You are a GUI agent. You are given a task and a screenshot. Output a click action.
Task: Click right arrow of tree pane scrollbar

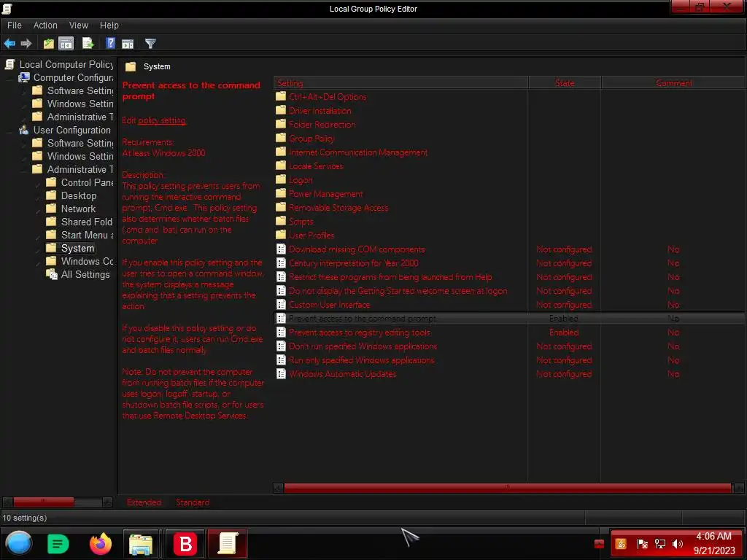108,502
